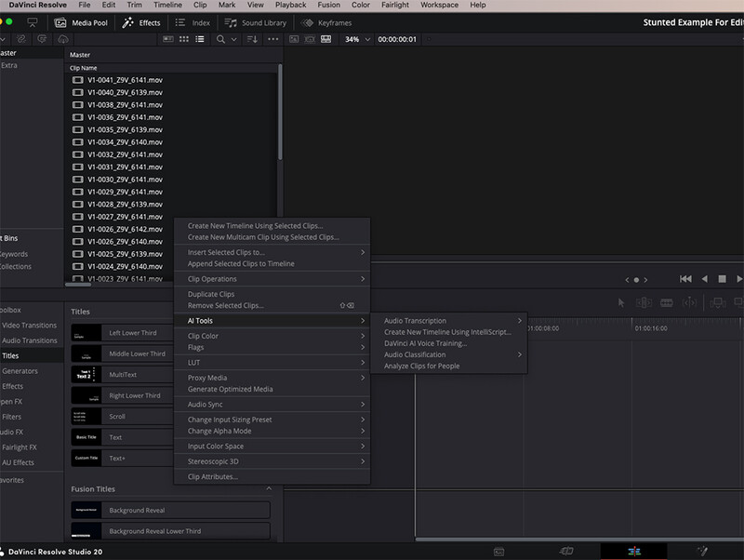The image size is (744, 560).
Task: Select the source tape viewer mode icon
Action: tap(310, 39)
